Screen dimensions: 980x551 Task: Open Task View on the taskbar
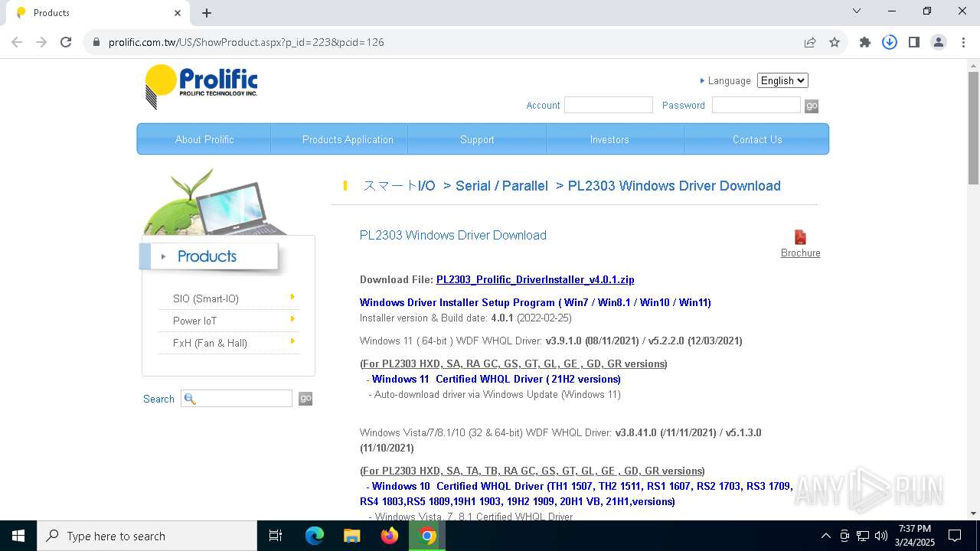276,536
